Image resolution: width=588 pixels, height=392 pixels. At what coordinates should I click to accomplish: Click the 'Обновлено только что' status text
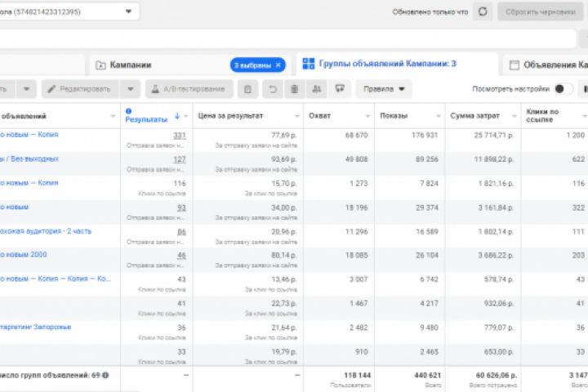tap(430, 12)
